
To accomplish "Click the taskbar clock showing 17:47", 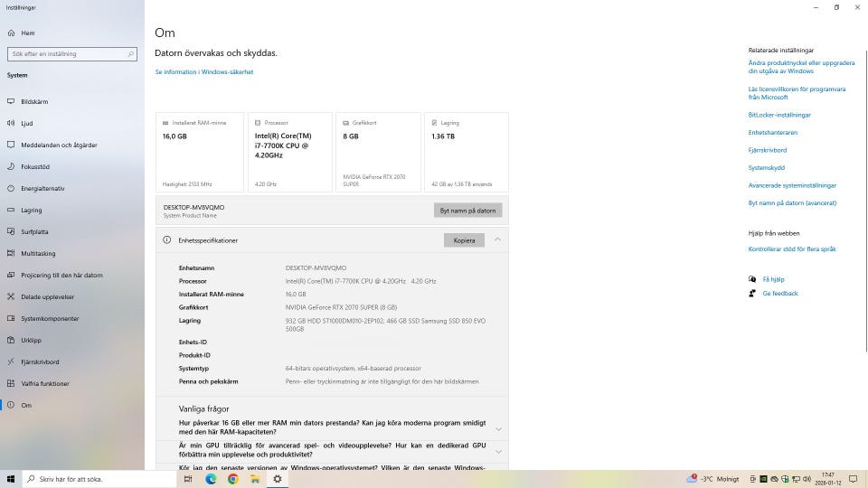I will pyautogui.click(x=828, y=479).
